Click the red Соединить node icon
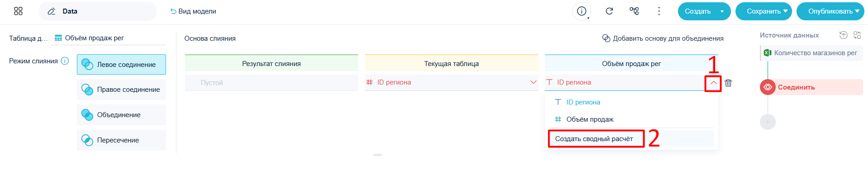The width and height of the screenshot is (868, 180). pos(768,87)
